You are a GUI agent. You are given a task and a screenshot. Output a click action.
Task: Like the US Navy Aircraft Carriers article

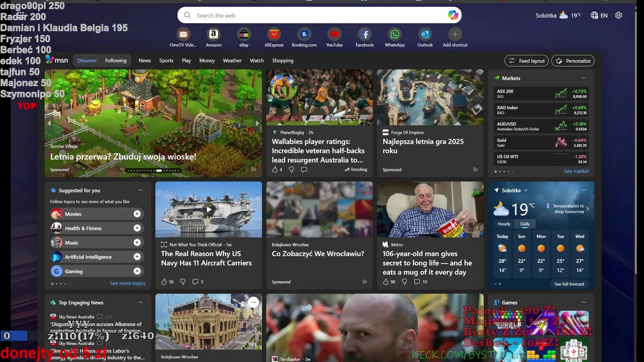pos(164,282)
